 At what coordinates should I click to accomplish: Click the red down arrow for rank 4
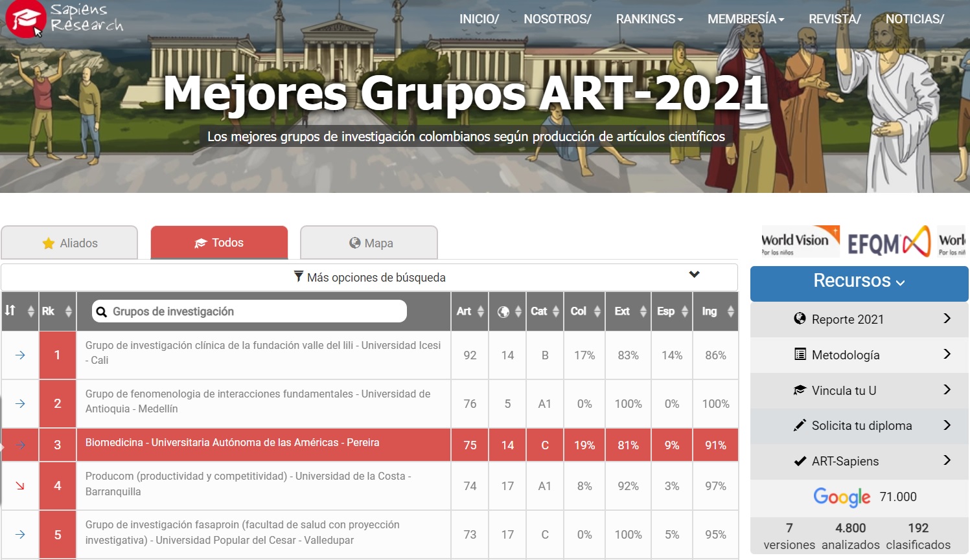pyautogui.click(x=20, y=486)
